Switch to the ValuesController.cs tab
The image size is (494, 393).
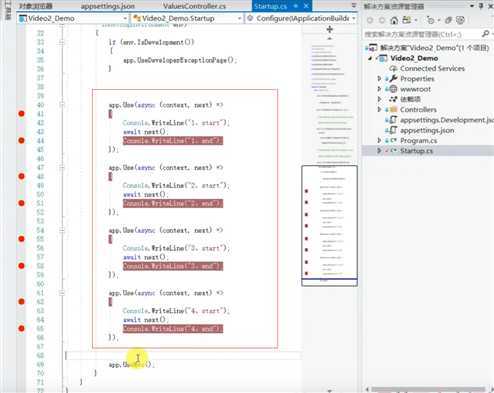point(194,6)
